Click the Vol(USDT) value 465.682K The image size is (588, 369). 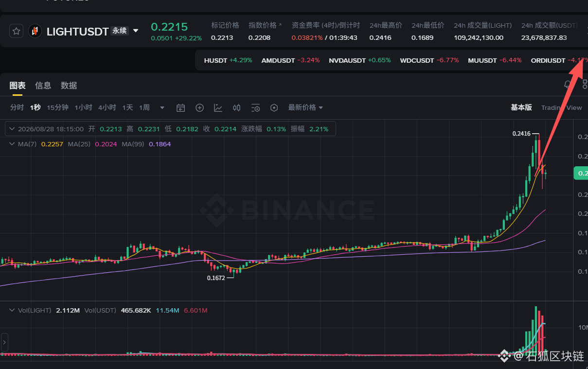coord(136,310)
